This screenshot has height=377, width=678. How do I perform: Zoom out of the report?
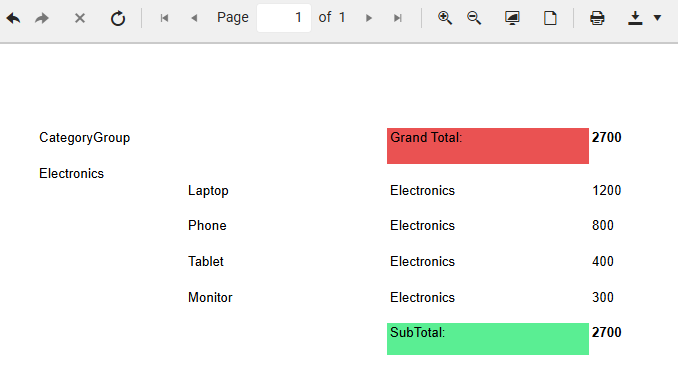coord(474,18)
